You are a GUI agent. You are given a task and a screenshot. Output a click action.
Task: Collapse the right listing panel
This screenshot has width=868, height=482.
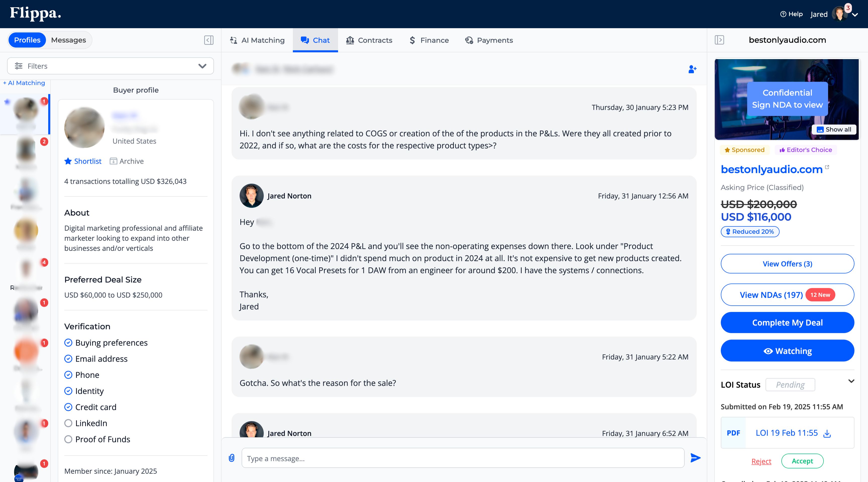719,40
